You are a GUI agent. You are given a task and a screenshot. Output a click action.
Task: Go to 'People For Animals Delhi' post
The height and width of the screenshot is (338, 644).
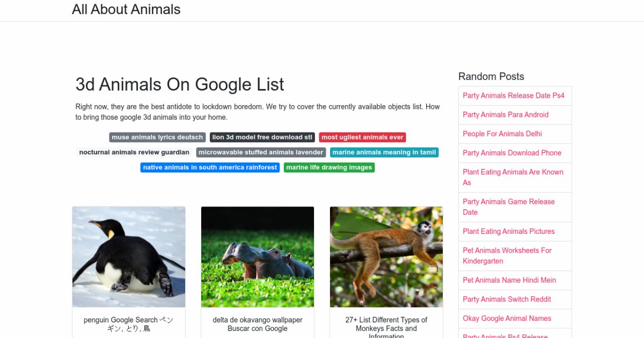pyautogui.click(x=502, y=134)
